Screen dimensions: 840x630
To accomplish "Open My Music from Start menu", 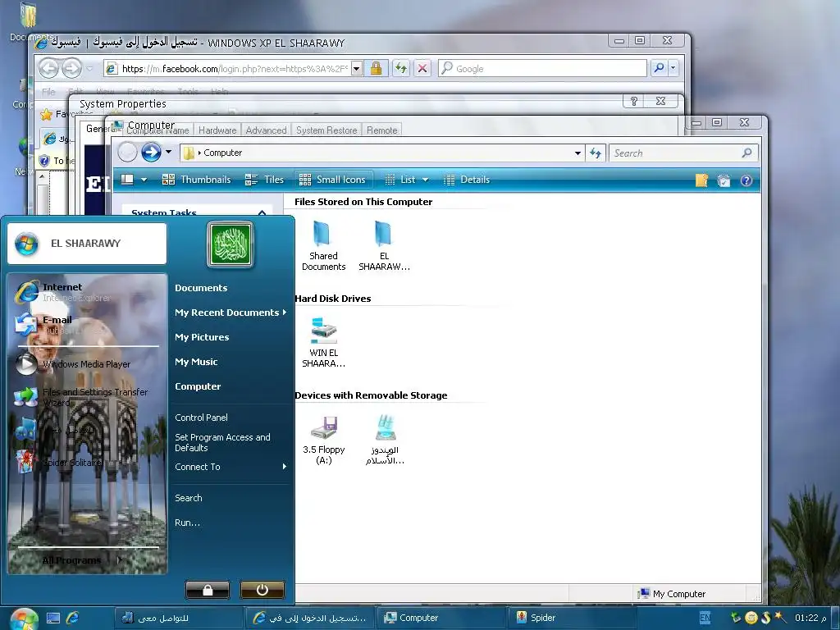I will coord(196,362).
